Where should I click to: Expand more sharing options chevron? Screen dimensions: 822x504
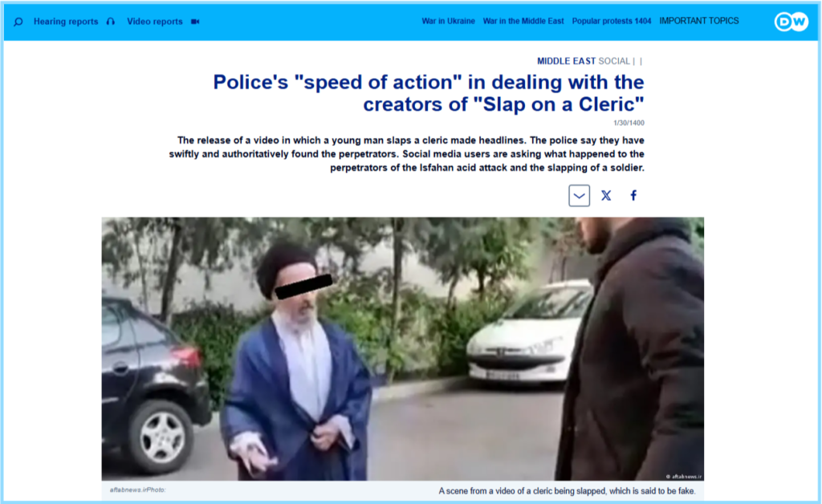(580, 196)
